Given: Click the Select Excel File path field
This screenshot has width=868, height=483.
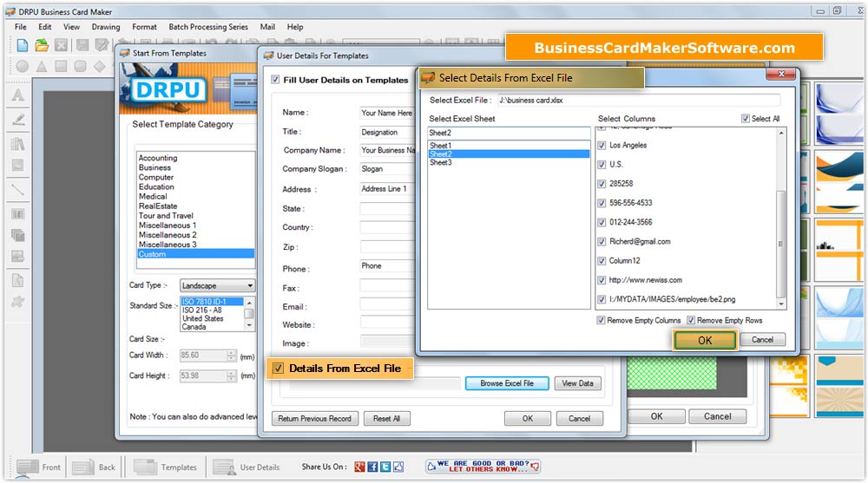Looking at the screenshot, I should point(639,100).
